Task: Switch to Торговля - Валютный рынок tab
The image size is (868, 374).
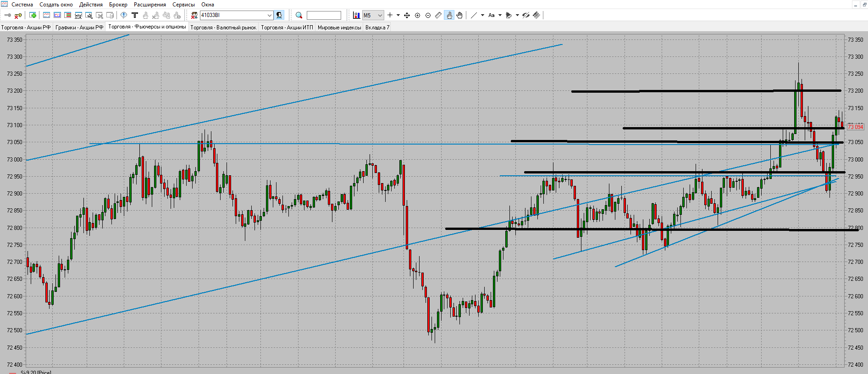Action: pos(223,28)
